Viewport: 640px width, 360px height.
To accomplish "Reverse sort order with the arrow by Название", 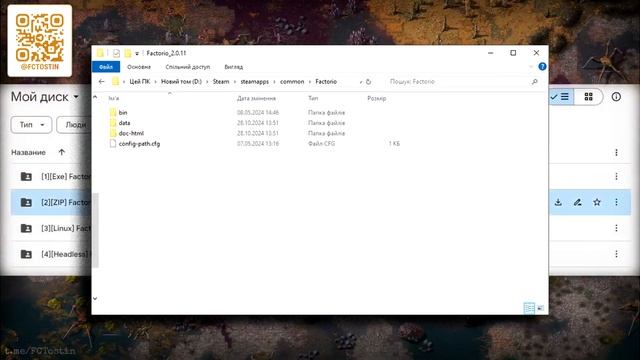I will pos(61,152).
